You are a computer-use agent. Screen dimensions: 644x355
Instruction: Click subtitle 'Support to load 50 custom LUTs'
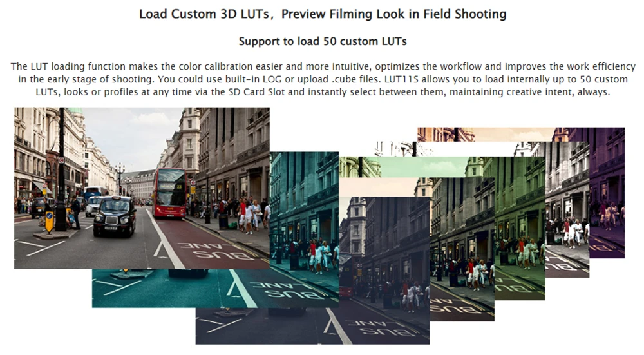[323, 41]
